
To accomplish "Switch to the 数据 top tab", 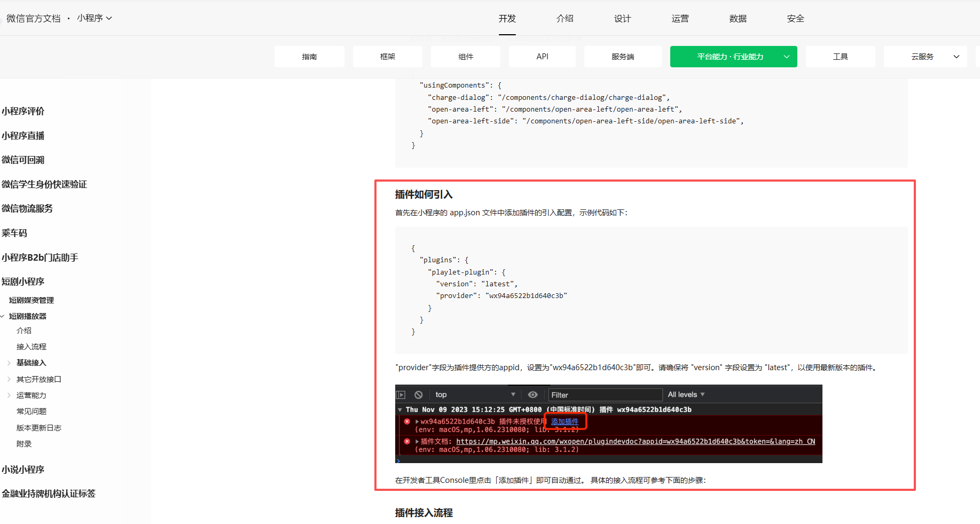I will (x=738, y=19).
